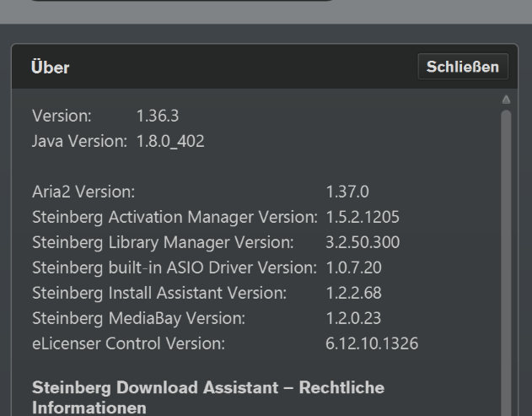Click the Java version value 1.8.0_402
Viewport: 532px width, 416px height.
click(169, 141)
